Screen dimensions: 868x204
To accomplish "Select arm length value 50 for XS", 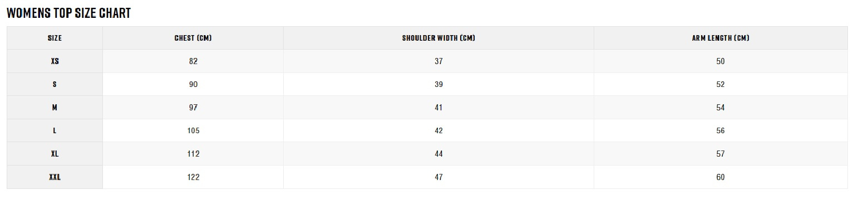I will tap(721, 61).
